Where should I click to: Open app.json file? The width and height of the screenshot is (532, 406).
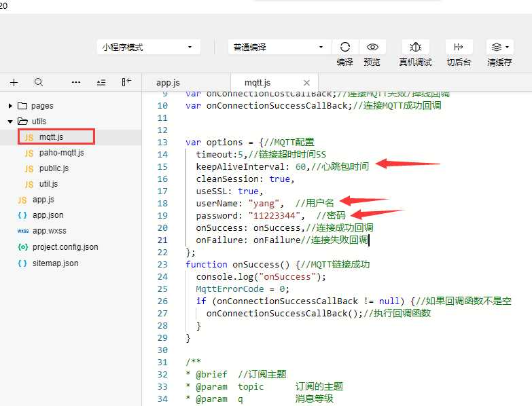[48, 215]
